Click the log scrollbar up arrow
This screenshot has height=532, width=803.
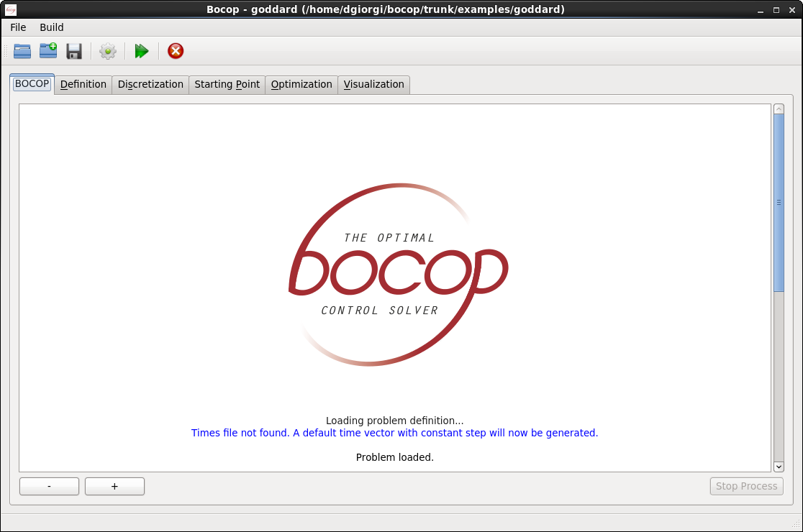coord(779,109)
